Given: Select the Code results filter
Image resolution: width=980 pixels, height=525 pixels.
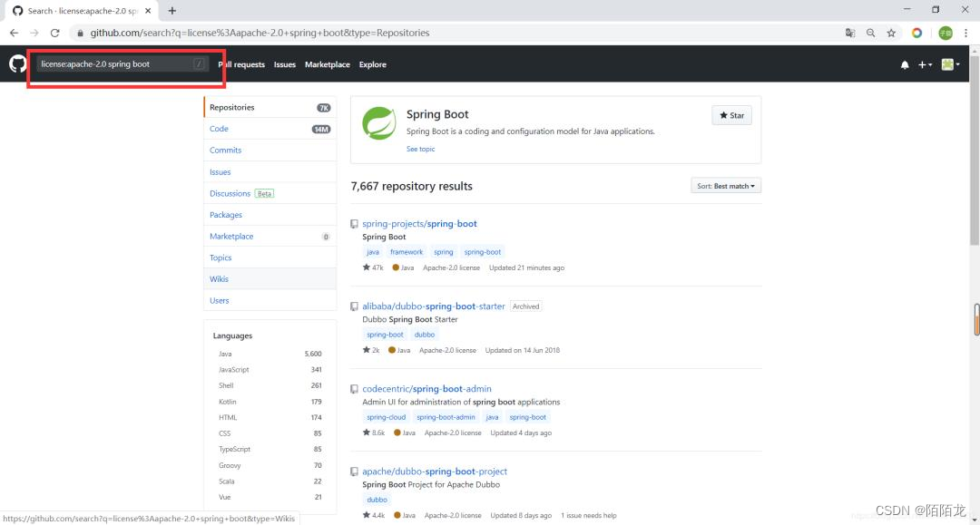Looking at the screenshot, I should pyautogui.click(x=270, y=129).
